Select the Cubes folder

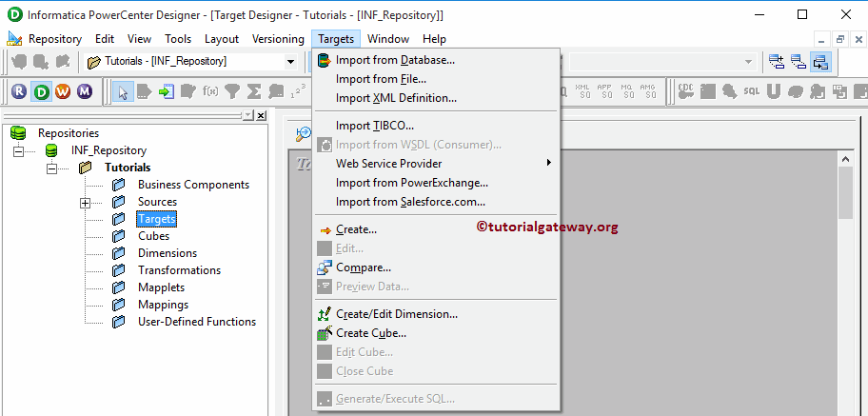coord(153,236)
